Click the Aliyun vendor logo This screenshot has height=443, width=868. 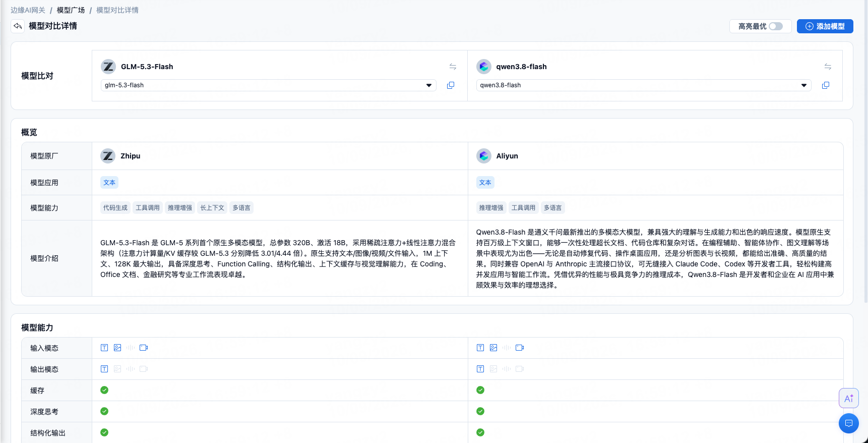484,156
